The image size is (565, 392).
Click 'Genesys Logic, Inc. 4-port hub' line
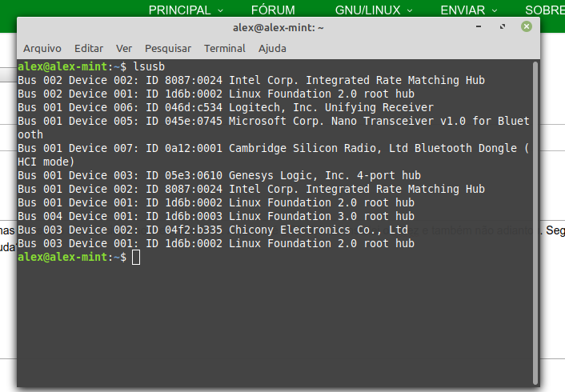(219, 175)
